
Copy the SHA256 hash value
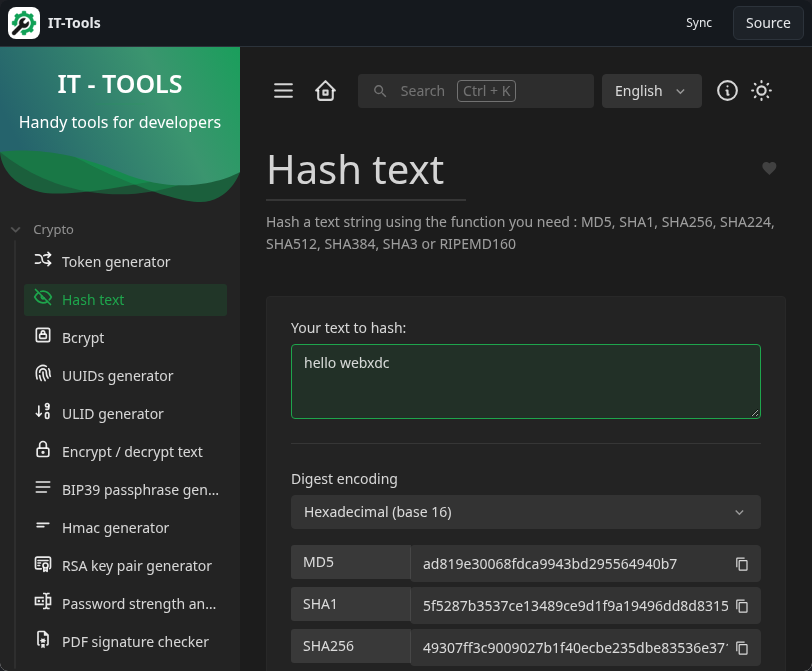coord(742,648)
